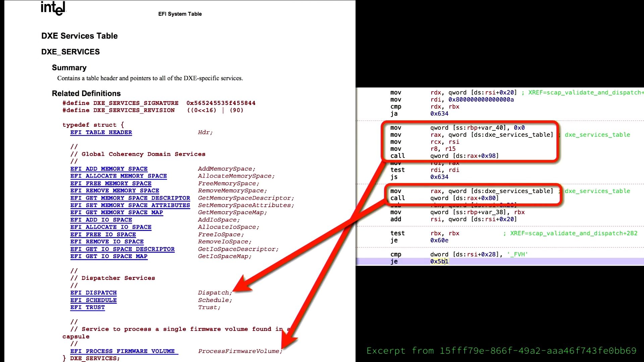Click the '// Dispatcher Services' comment

113,278
